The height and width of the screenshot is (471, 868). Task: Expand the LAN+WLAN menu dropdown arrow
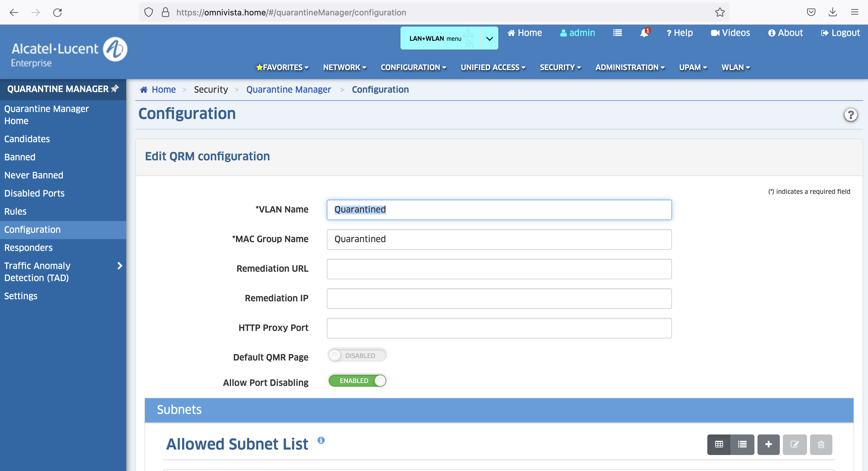tap(489, 38)
